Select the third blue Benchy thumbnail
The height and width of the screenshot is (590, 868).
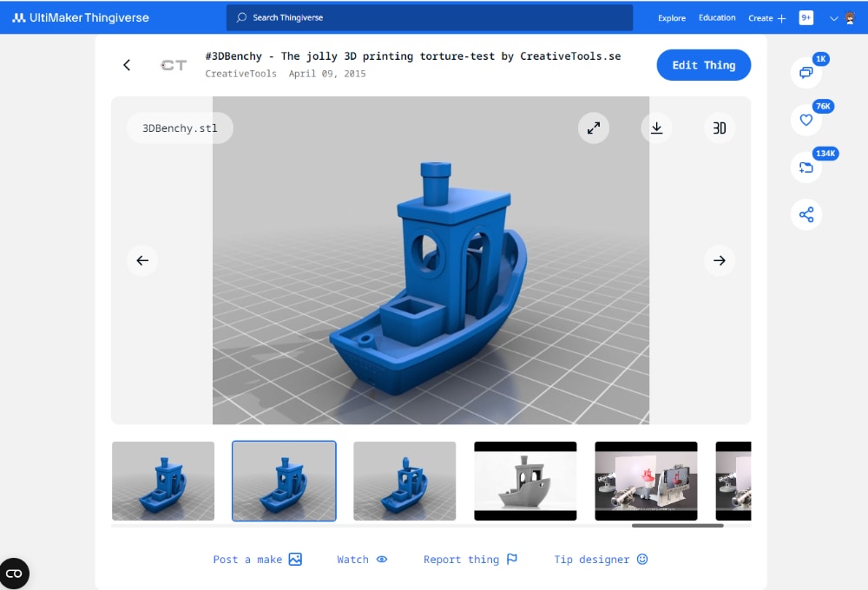coord(404,481)
